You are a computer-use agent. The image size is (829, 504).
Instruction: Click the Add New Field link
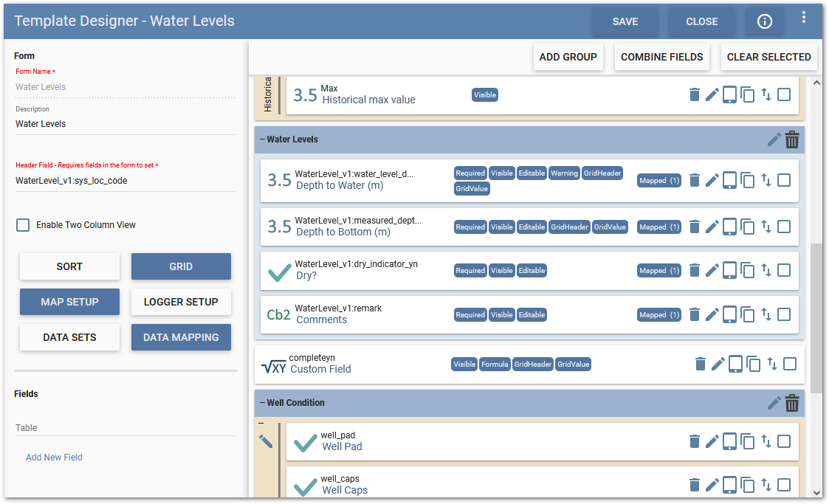[54, 458]
